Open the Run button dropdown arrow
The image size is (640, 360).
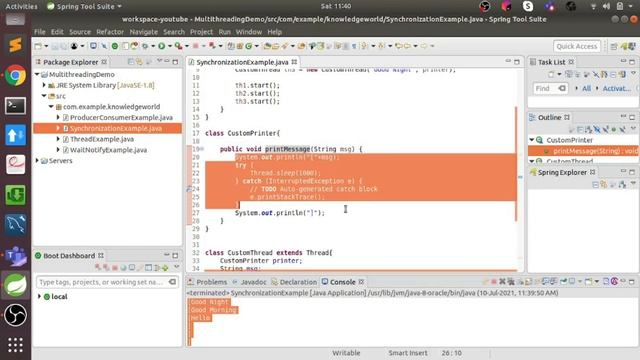tap(170, 46)
